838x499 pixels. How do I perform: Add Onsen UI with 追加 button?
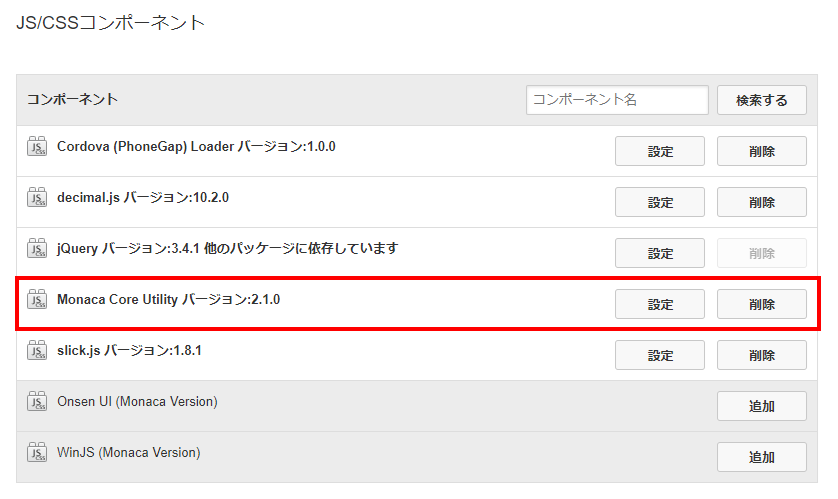pos(762,406)
